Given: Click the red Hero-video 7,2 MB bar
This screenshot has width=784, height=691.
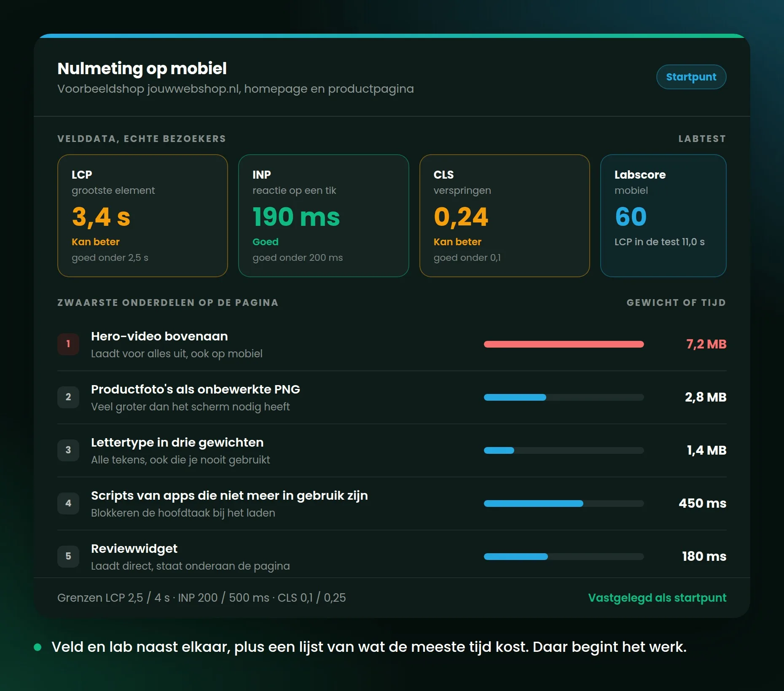Looking at the screenshot, I should (x=564, y=344).
